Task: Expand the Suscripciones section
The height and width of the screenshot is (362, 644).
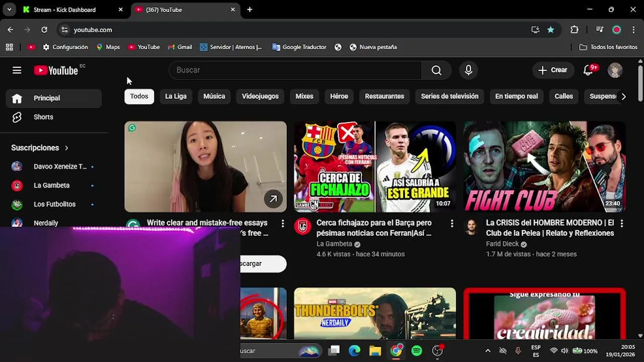Action: point(40,148)
